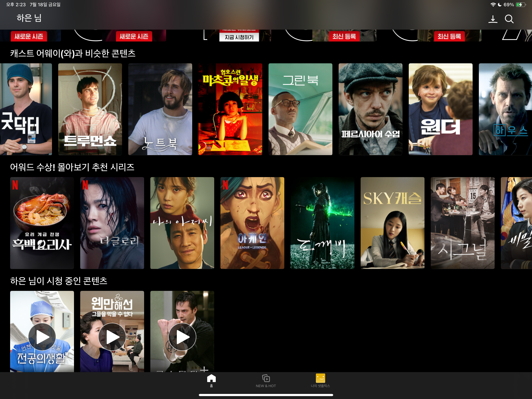Open the 흑백요리사 poster
532x399 pixels.
point(42,223)
